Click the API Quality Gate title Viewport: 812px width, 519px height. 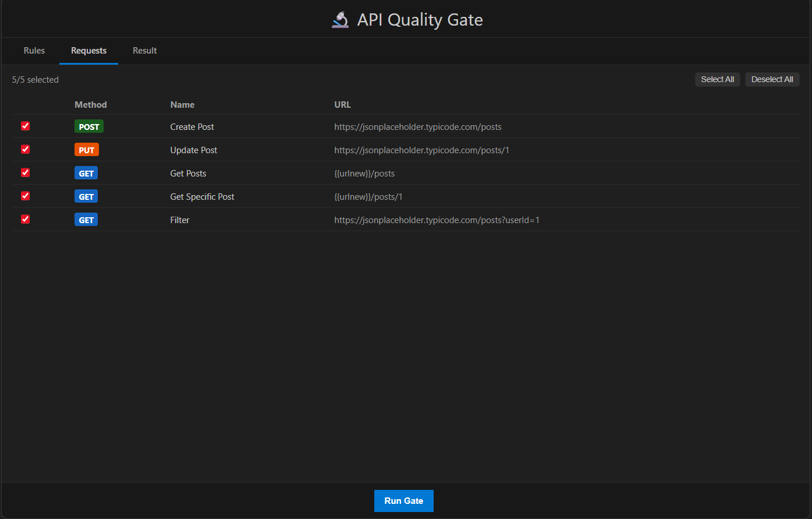tap(420, 20)
